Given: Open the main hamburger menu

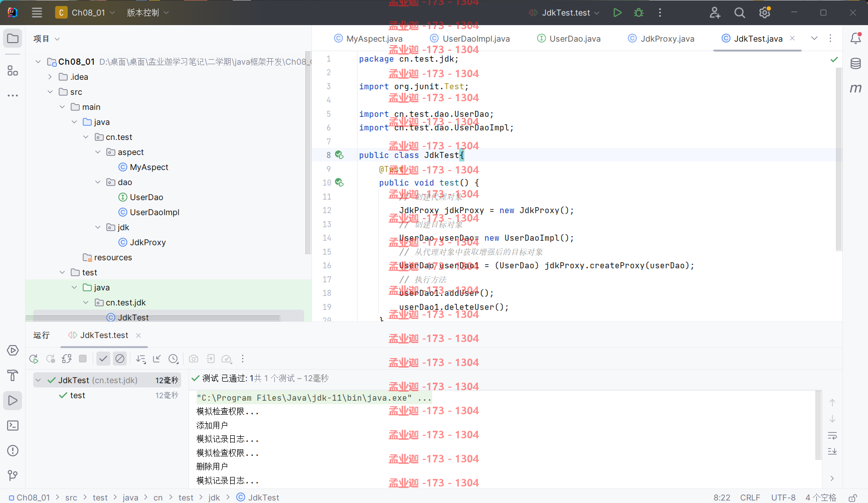Looking at the screenshot, I should [x=37, y=13].
